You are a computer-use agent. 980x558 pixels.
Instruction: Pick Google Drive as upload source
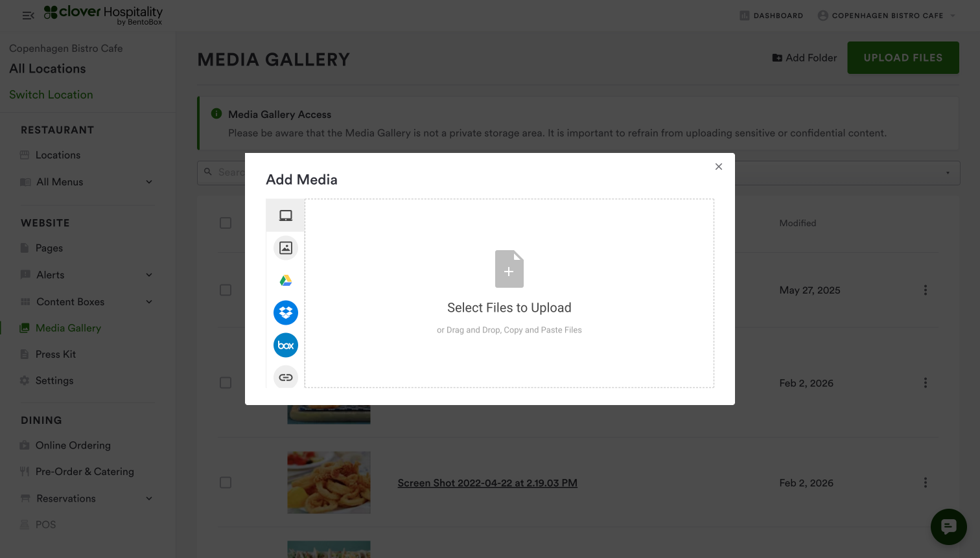coord(286,281)
